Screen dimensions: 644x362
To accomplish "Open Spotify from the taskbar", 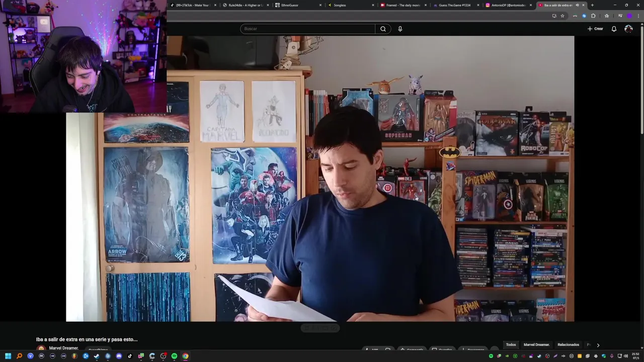I will 174,356.
